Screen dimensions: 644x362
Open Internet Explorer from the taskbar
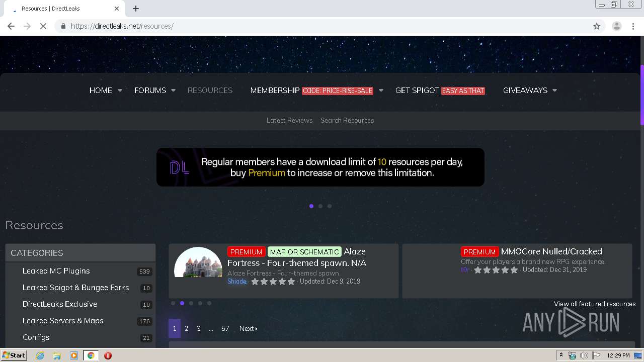click(x=40, y=355)
